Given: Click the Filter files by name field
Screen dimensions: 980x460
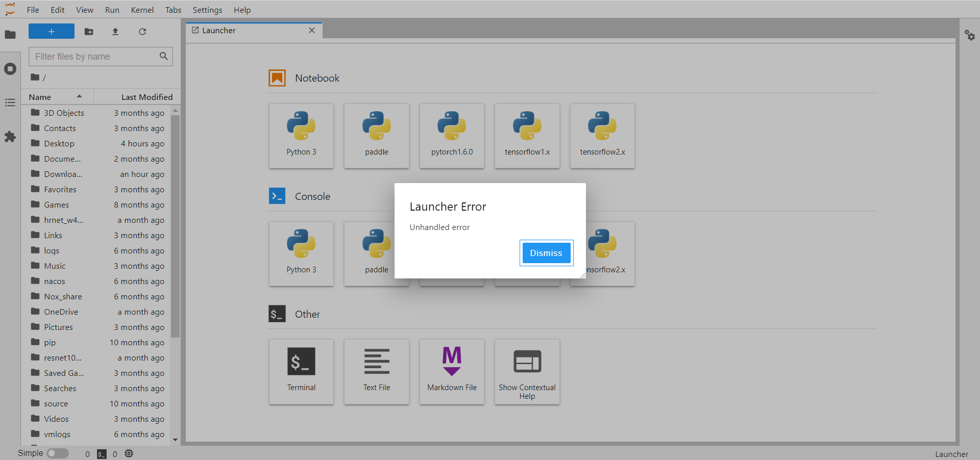Looking at the screenshot, I should point(101,57).
